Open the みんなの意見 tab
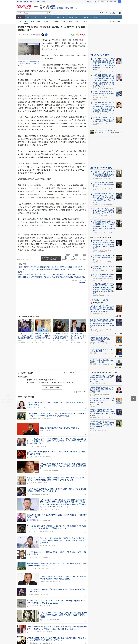 pos(73,17)
